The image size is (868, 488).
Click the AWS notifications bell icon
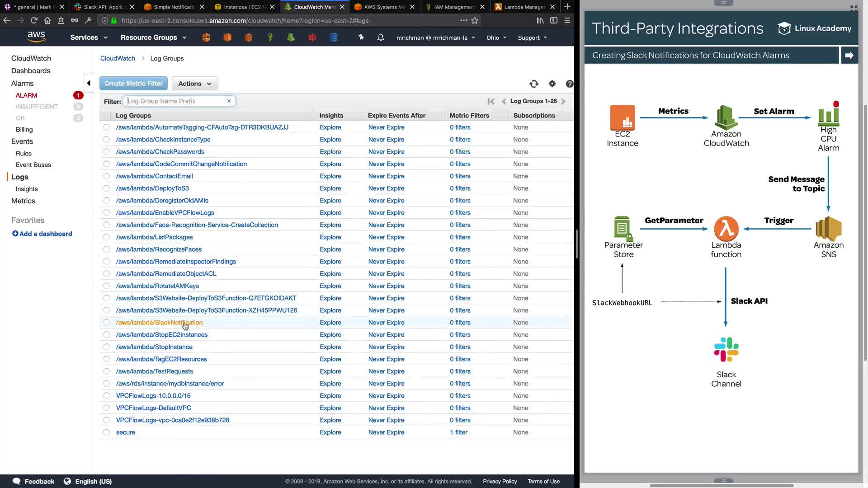(x=381, y=38)
